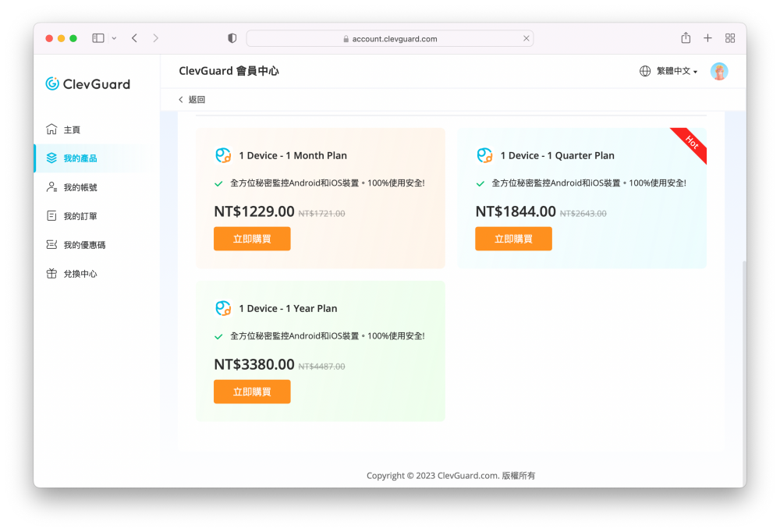This screenshot has width=780, height=532.
Task: Open the sidebar tab group dropdown chevron
Action: [x=114, y=38]
